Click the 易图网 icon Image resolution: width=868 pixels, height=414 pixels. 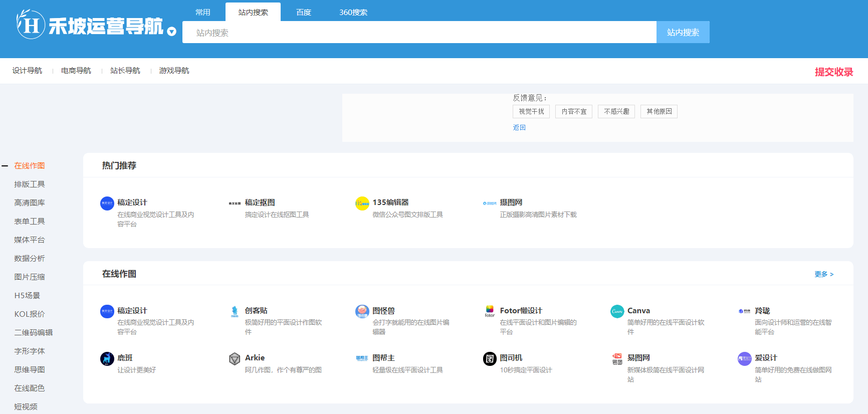617,359
